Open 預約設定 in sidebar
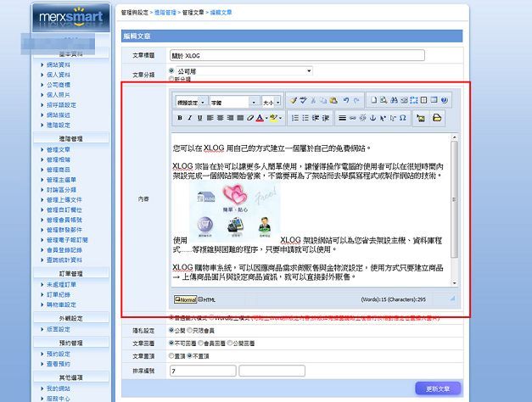The image size is (532, 402). 58,354
